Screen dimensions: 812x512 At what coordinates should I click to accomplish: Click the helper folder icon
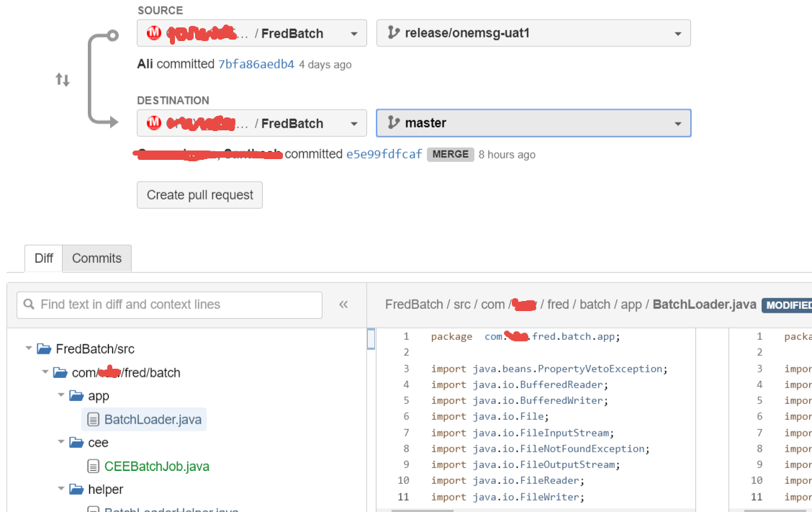pyautogui.click(x=76, y=489)
